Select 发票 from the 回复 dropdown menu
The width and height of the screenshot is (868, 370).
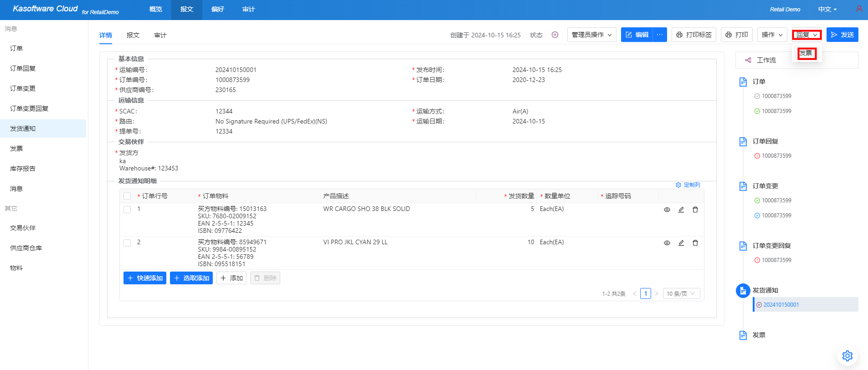(x=806, y=53)
